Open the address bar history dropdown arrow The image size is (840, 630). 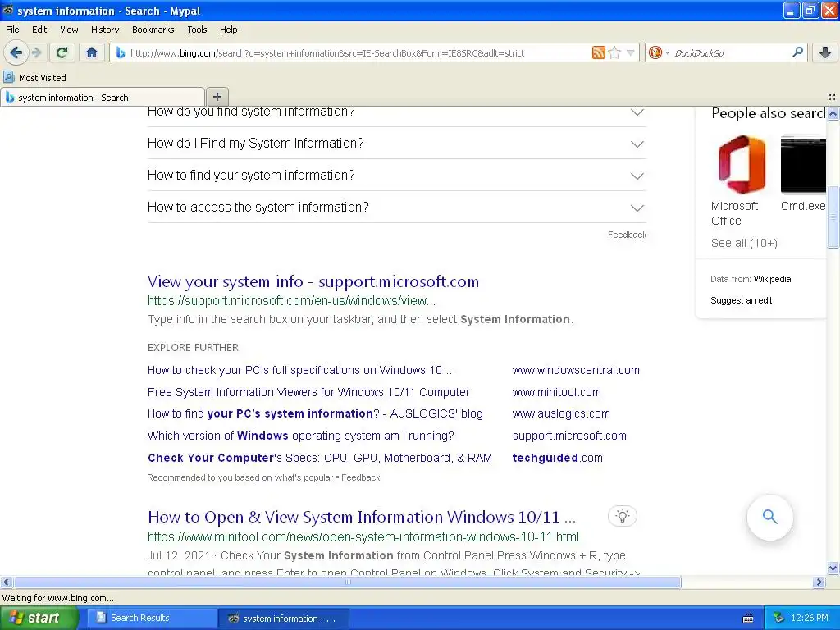631,52
